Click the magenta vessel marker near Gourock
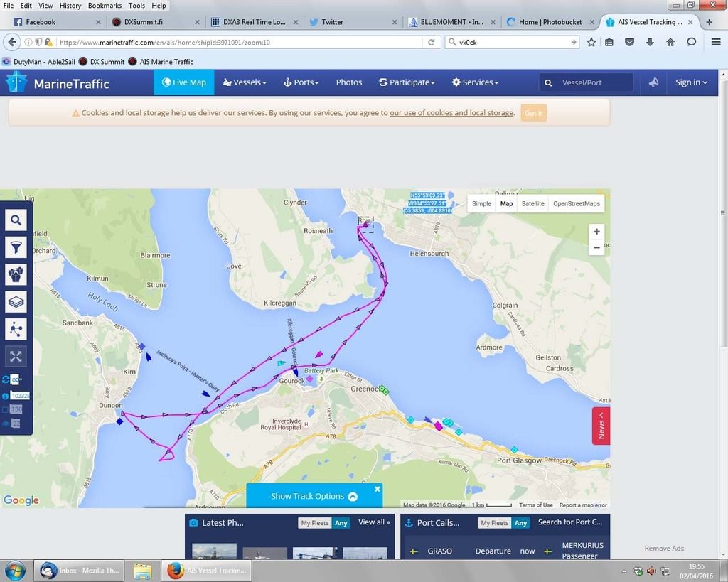728x582 pixels. 319,355
